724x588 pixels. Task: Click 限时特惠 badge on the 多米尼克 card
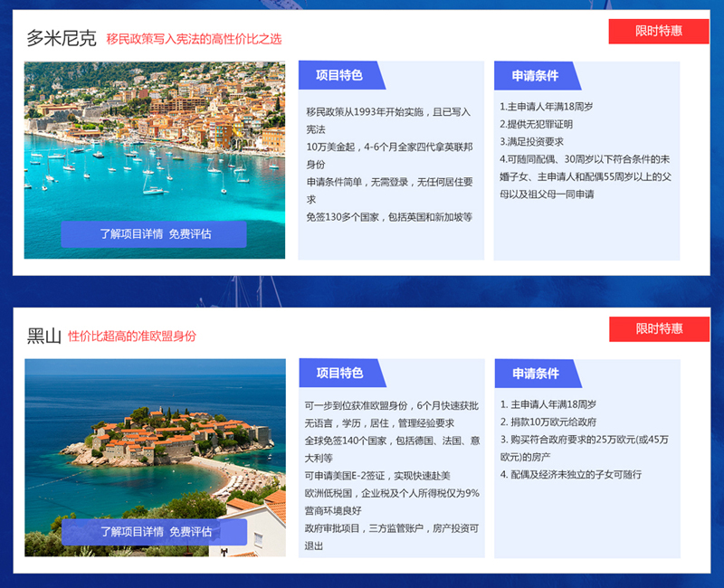click(659, 32)
